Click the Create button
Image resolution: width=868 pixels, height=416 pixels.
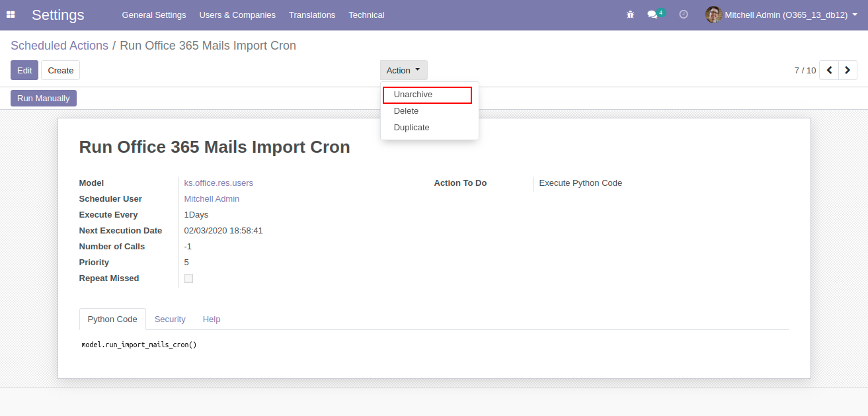[61, 70]
